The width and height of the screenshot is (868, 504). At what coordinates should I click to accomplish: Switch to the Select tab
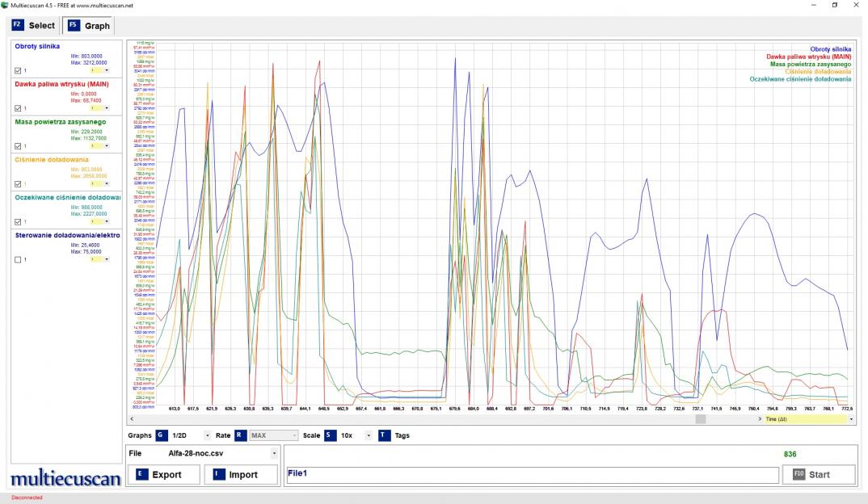pyautogui.click(x=42, y=26)
